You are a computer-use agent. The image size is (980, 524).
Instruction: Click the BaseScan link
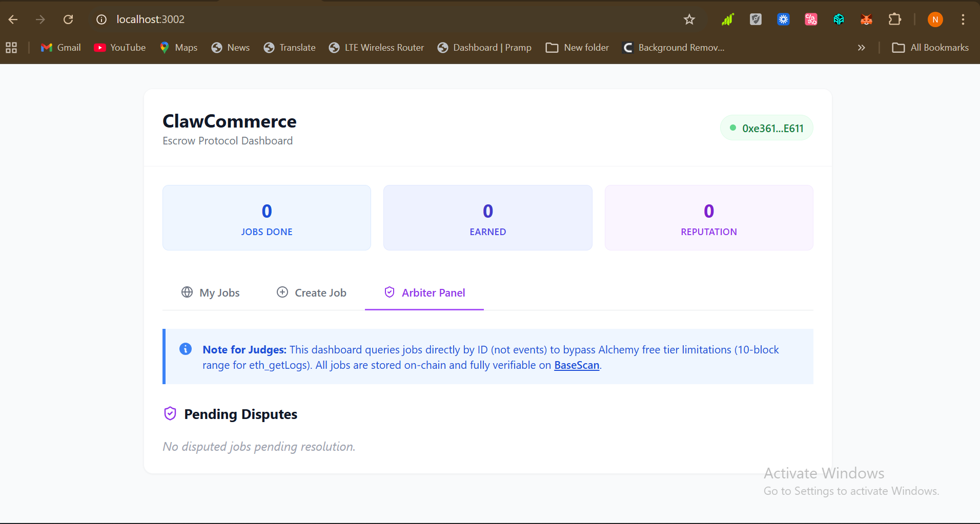tap(577, 365)
